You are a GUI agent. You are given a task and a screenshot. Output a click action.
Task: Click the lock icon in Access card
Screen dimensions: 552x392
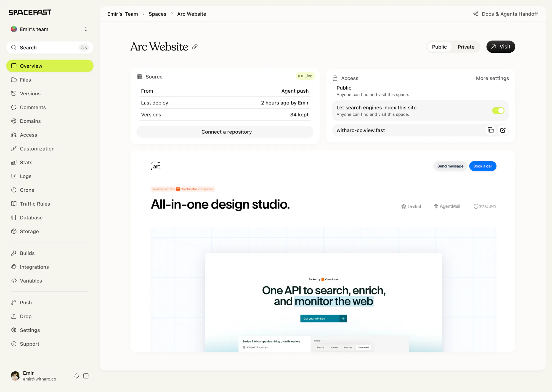335,78
